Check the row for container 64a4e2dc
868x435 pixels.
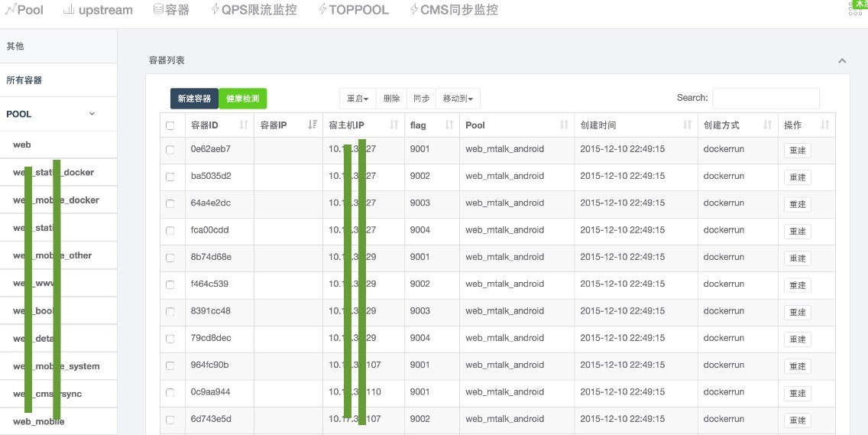point(170,203)
